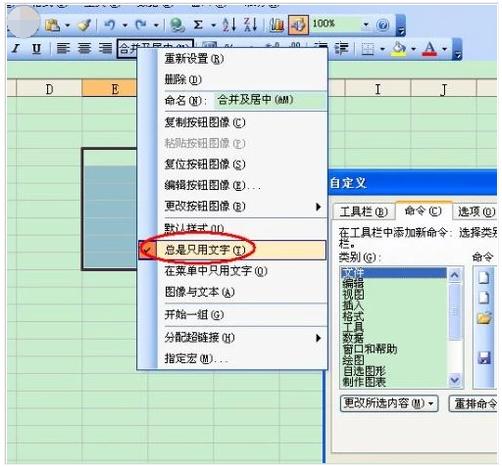
Task: Launch the Chart Wizard icon
Action: pos(276,25)
